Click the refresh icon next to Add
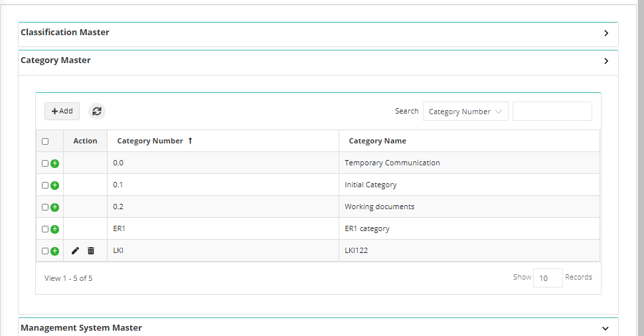The width and height of the screenshot is (644, 336). tap(97, 112)
